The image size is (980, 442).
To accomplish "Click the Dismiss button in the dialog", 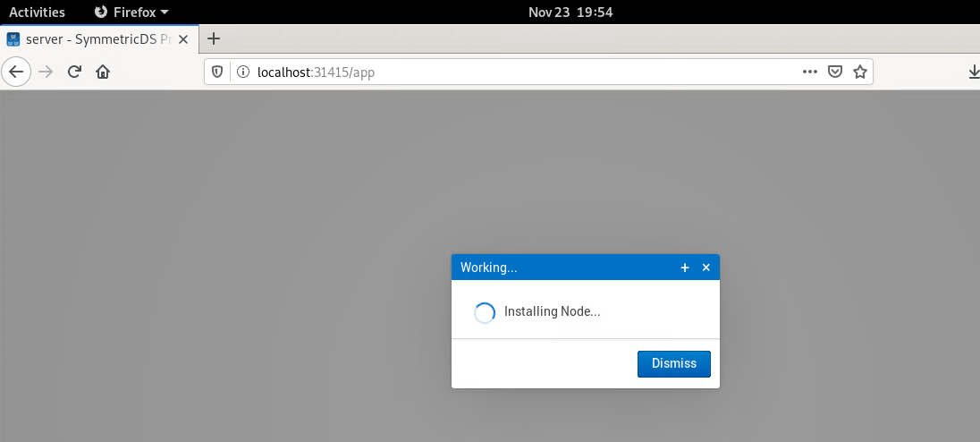I will 673,363.
